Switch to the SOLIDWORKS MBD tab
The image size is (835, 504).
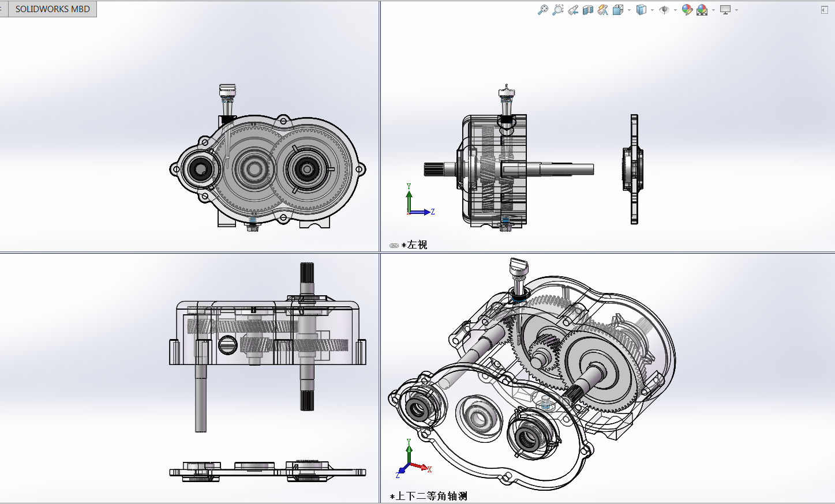coord(53,9)
